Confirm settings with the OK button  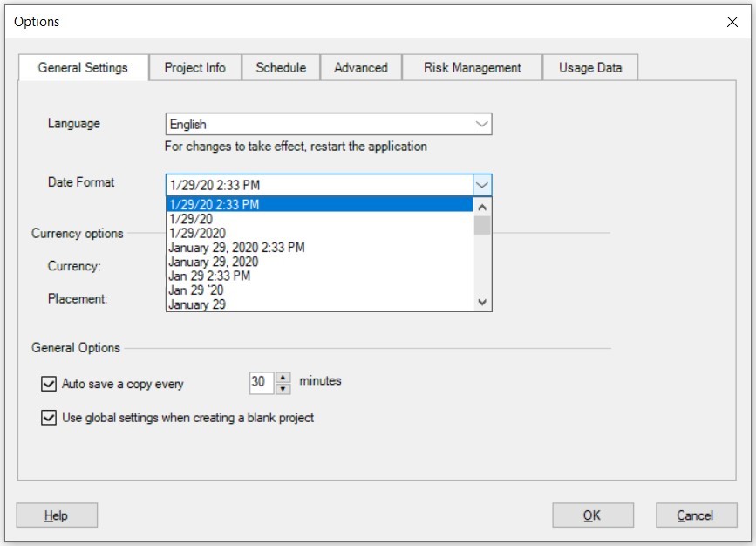pos(591,515)
